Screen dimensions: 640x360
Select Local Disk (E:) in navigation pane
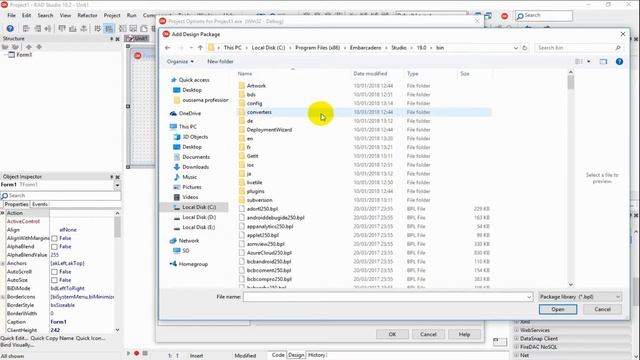click(x=198, y=227)
